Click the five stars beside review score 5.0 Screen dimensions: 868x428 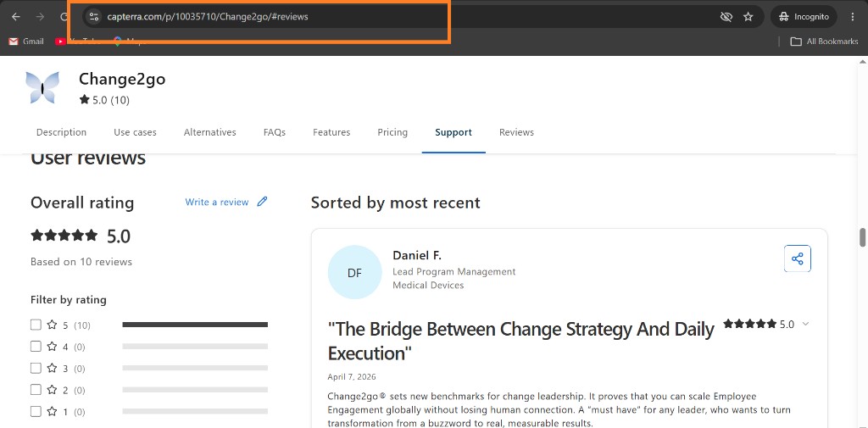tap(749, 324)
